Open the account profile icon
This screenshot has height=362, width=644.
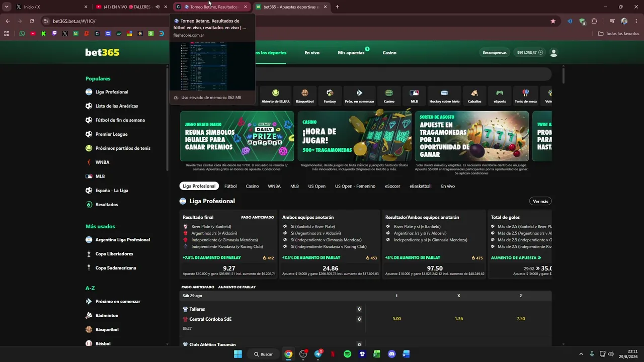pyautogui.click(x=554, y=53)
